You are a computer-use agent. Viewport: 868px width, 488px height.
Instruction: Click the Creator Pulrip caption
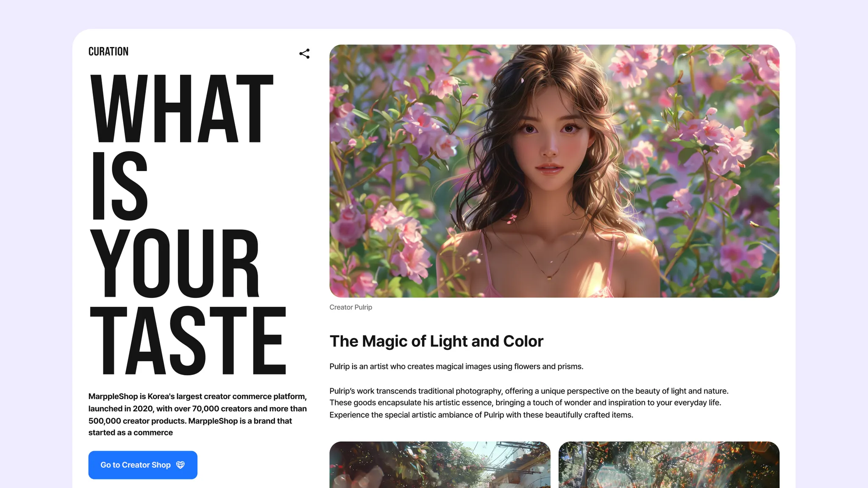tap(351, 307)
